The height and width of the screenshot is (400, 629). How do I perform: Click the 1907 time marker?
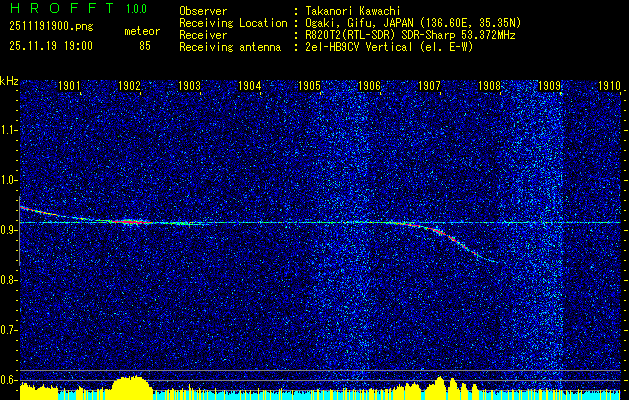click(x=429, y=85)
